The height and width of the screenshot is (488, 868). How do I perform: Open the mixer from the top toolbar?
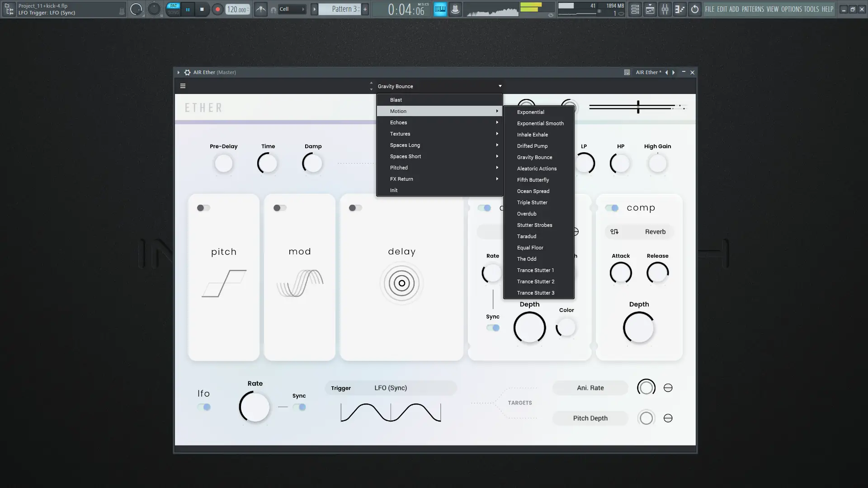[665, 9]
